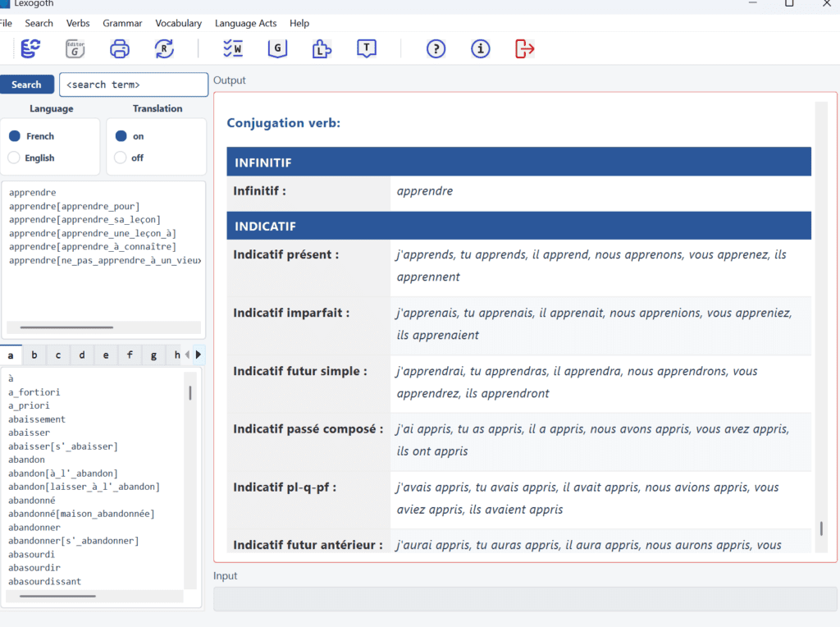Click the L puzzle piece icon
Image resolution: width=840 pixels, height=627 pixels.
coord(322,48)
